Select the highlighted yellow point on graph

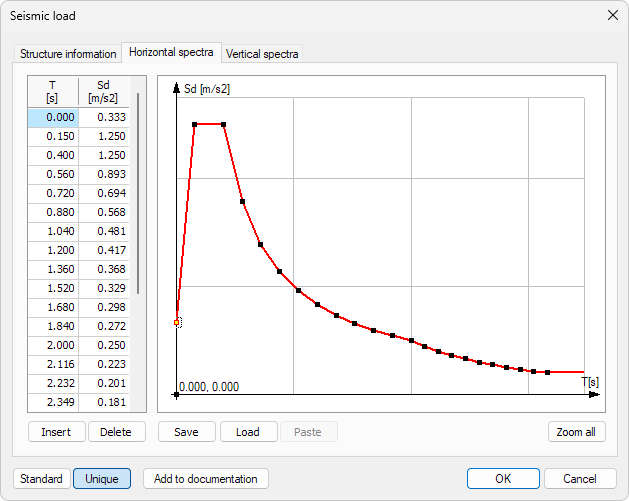177,323
